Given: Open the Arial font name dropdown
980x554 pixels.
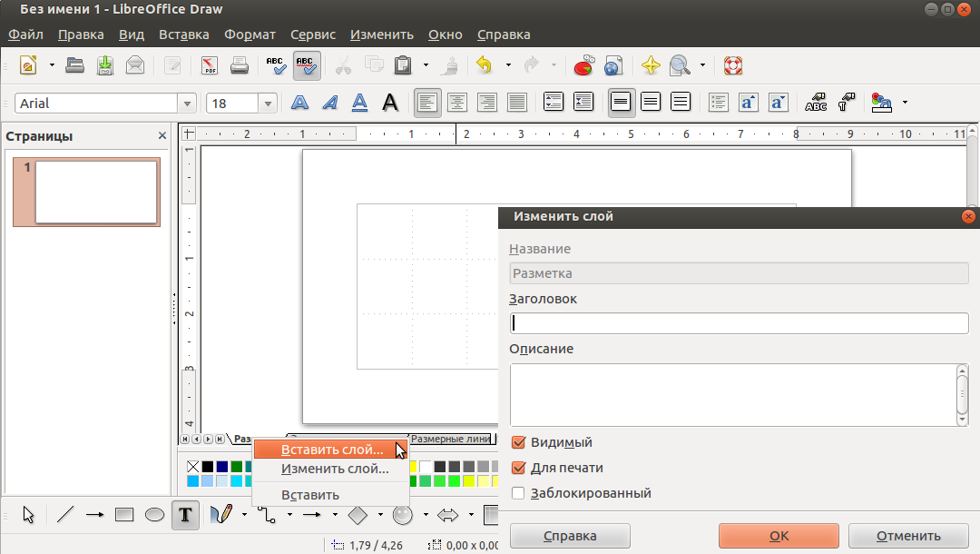Looking at the screenshot, I should (188, 104).
